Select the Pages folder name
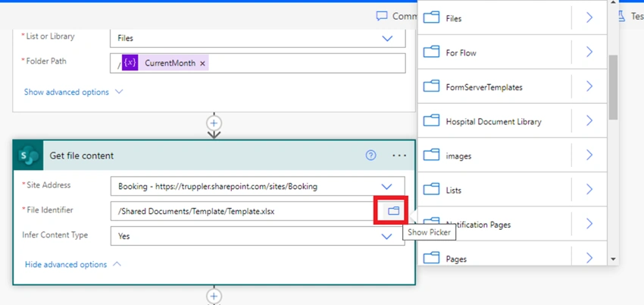This screenshot has width=644, height=305. coord(456,259)
